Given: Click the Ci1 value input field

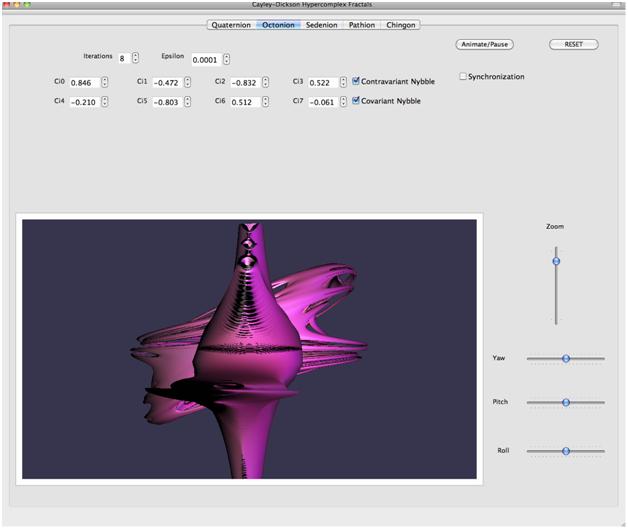Looking at the screenshot, I should (x=166, y=82).
